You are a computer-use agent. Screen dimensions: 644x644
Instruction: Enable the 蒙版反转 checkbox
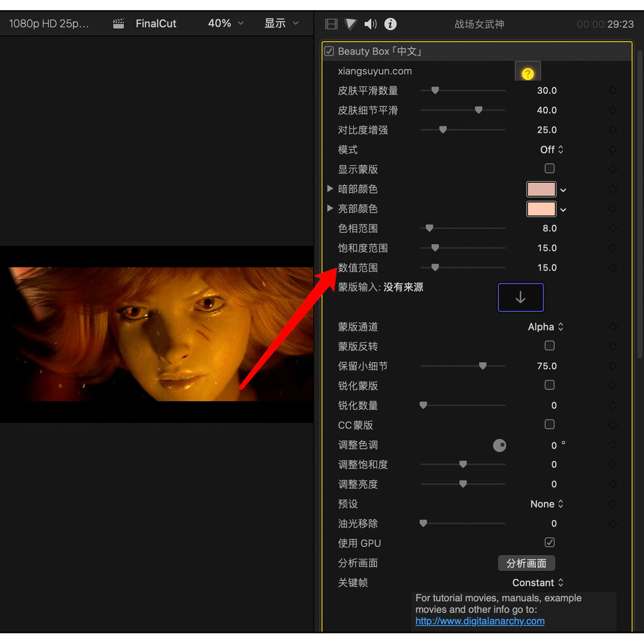pos(549,346)
